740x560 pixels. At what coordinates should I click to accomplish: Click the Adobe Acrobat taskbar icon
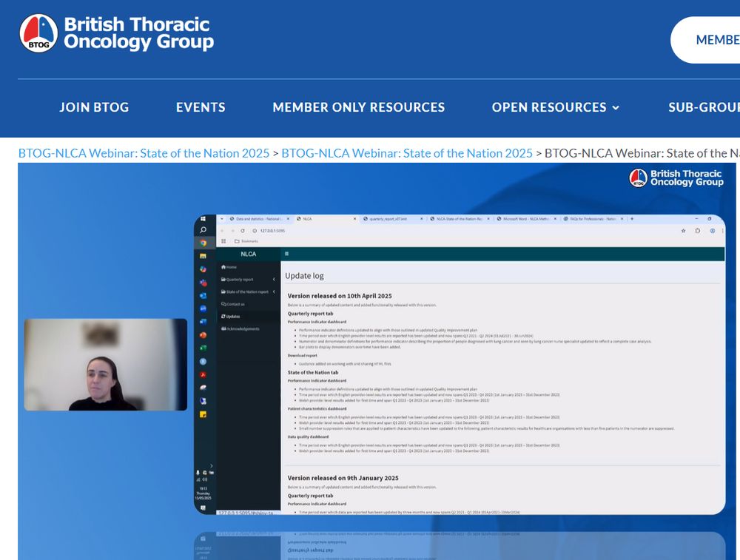click(x=203, y=375)
